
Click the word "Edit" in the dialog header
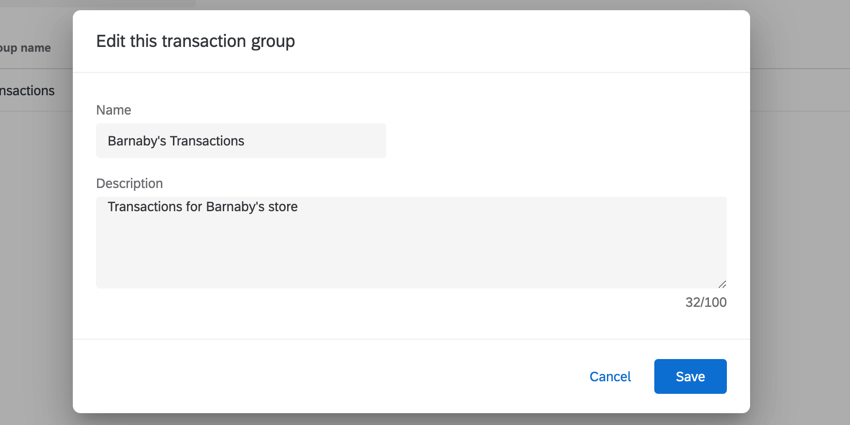110,41
